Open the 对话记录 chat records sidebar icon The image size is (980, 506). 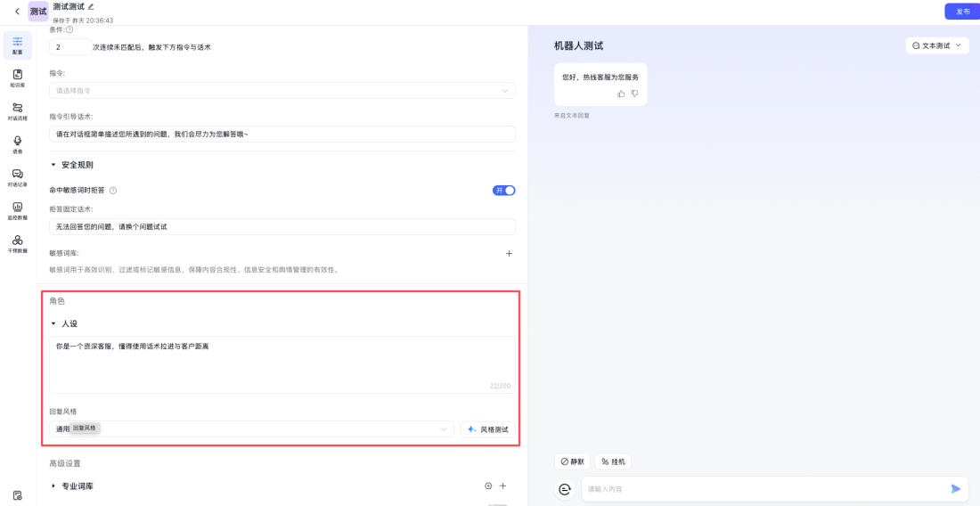[x=18, y=176]
